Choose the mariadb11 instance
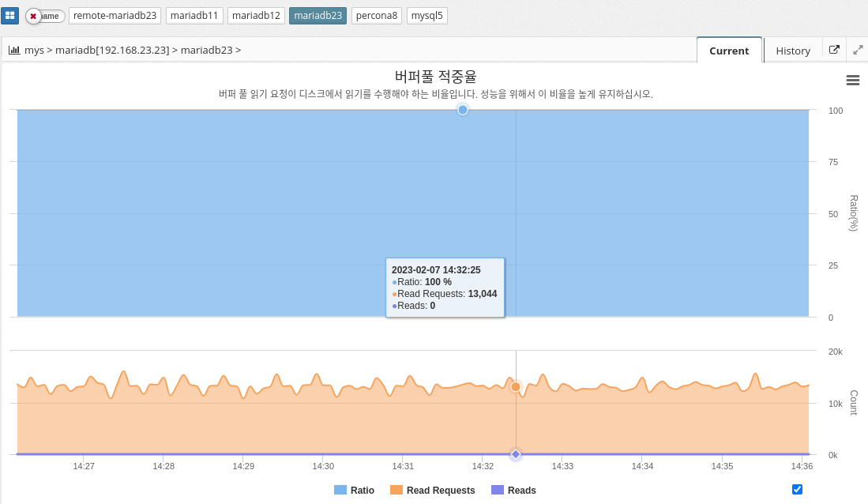 (194, 16)
